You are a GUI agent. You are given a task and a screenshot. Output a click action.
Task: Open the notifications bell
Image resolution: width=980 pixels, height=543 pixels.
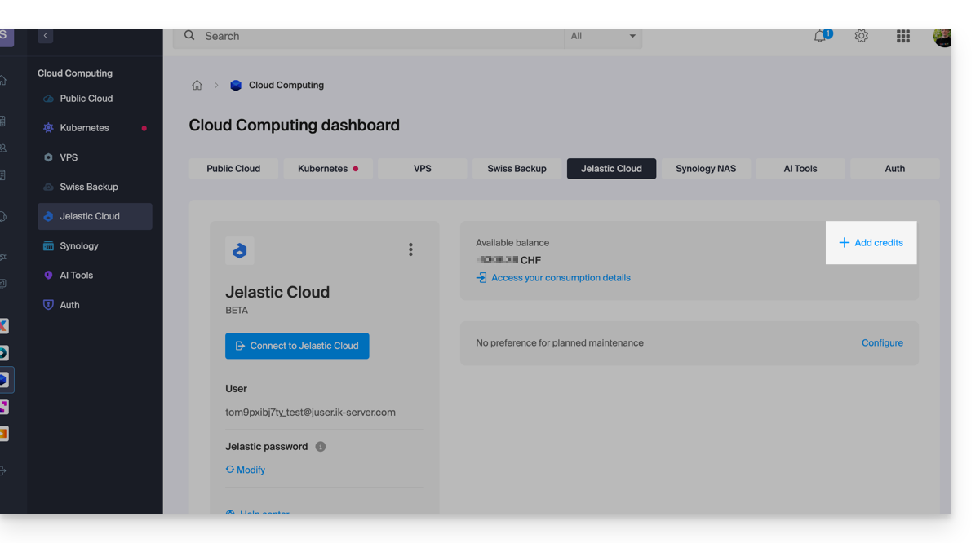(821, 36)
